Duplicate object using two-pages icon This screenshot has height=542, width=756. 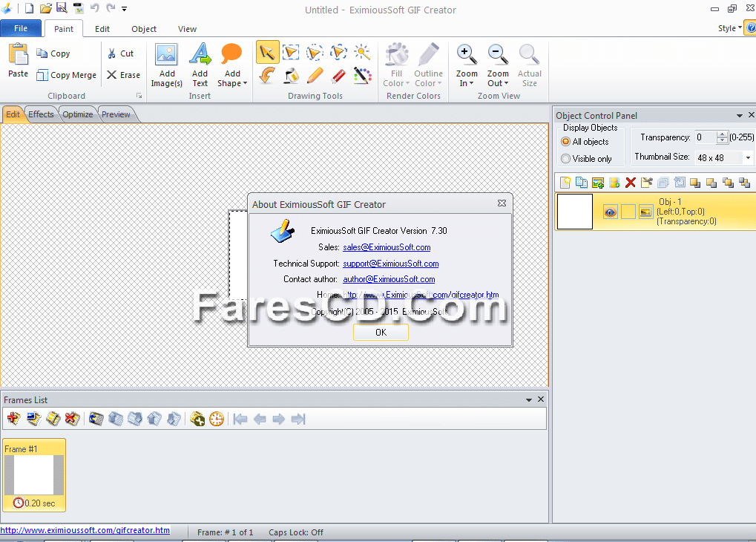point(582,183)
